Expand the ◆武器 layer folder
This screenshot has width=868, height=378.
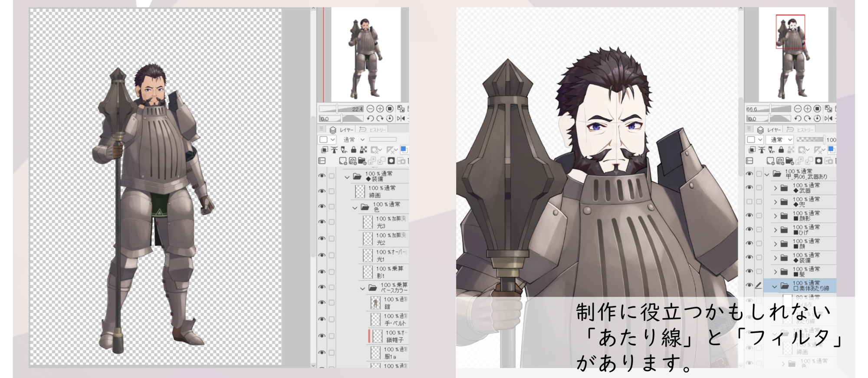click(775, 188)
